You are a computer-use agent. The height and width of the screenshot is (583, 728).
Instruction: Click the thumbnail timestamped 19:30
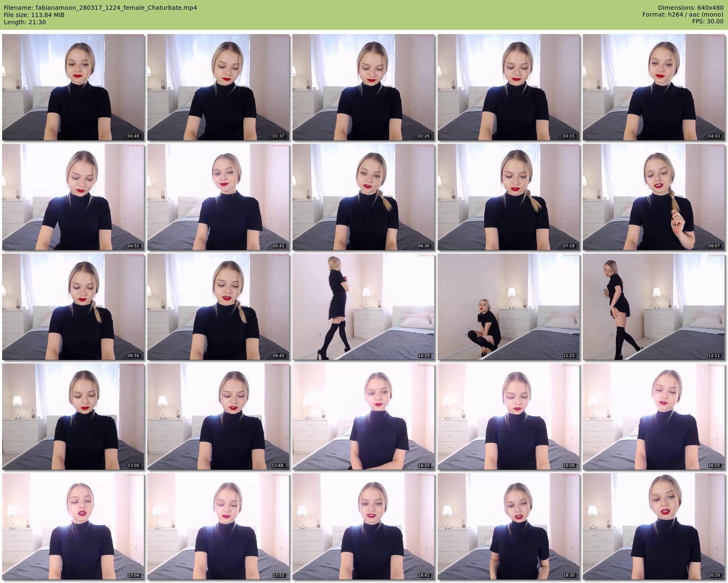click(x=508, y=526)
